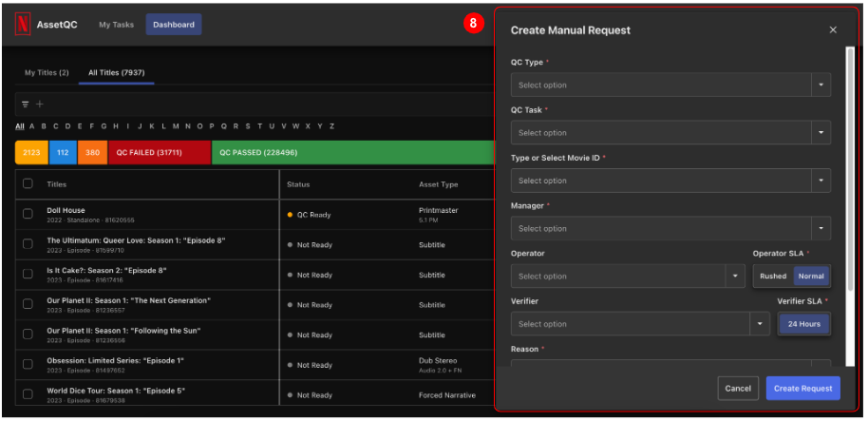The width and height of the screenshot is (868, 421).
Task: Open Obsession: Limited Series "Episode 1" title
Action: [115, 360]
